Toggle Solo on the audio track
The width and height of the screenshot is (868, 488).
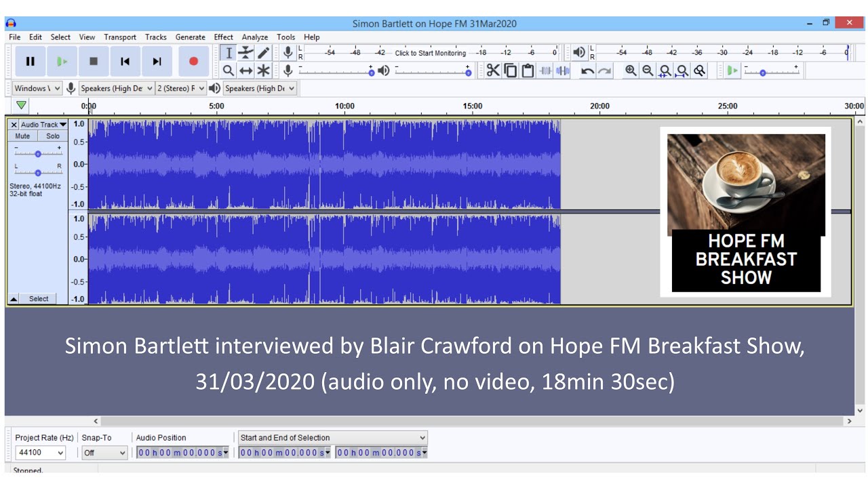tap(53, 136)
